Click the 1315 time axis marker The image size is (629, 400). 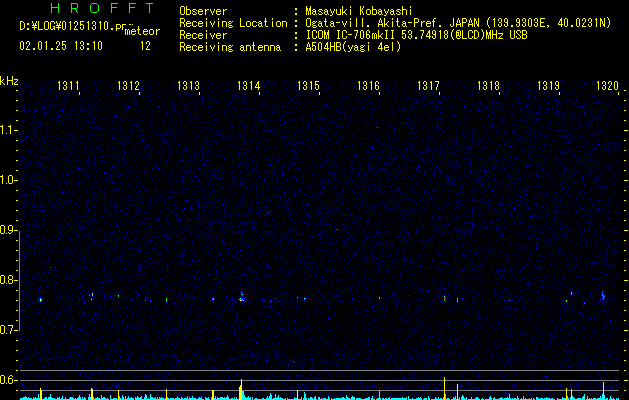(x=308, y=86)
